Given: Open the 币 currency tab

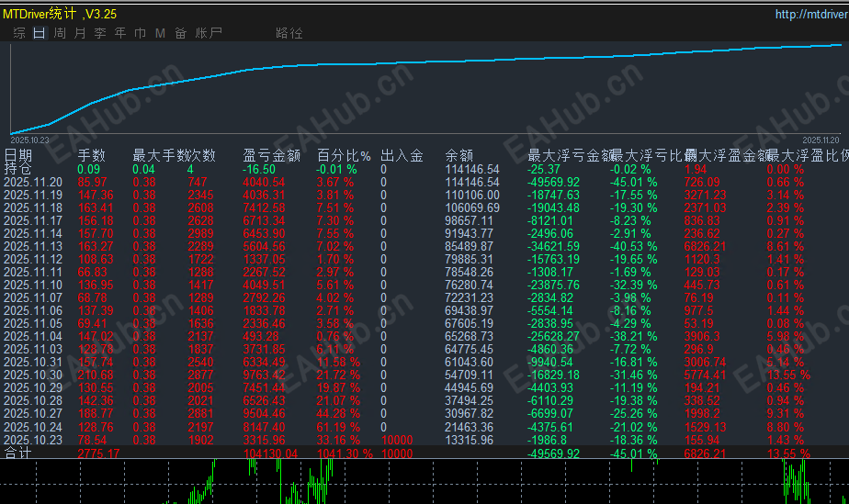Looking at the screenshot, I should coord(141,33).
